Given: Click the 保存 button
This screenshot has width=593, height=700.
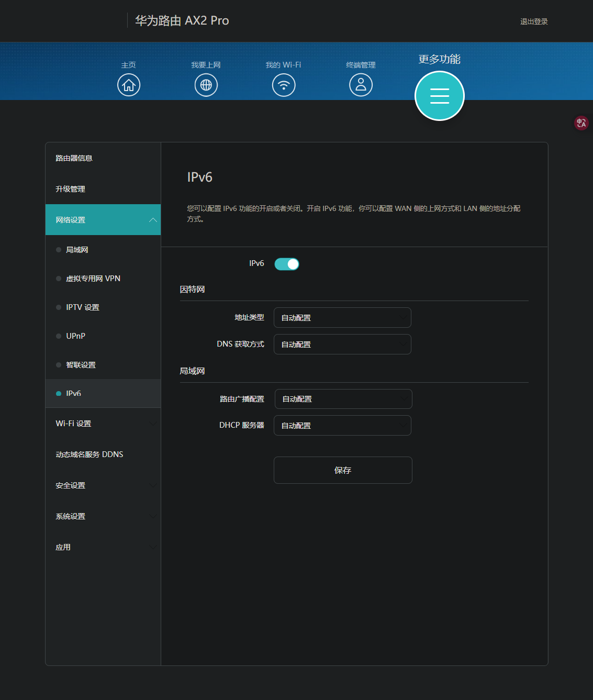Looking at the screenshot, I should (343, 470).
